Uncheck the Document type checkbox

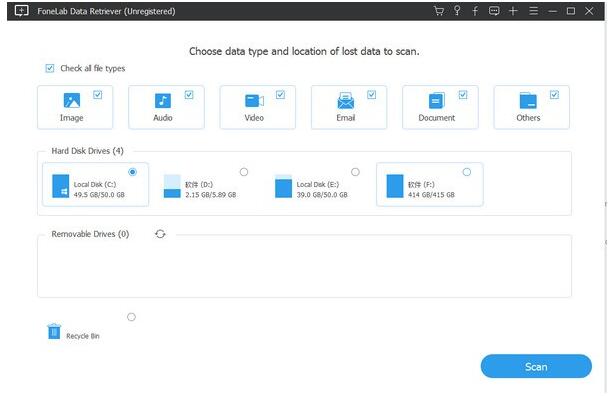[463, 95]
